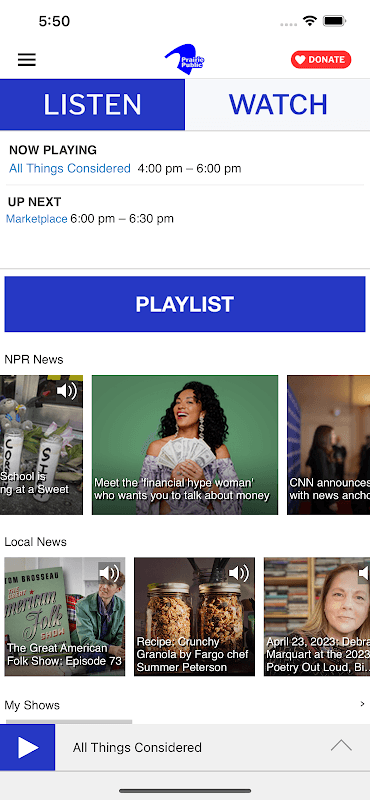
Task: Tap the 5:50 clock in status bar
Action: (x=54, y=21)
